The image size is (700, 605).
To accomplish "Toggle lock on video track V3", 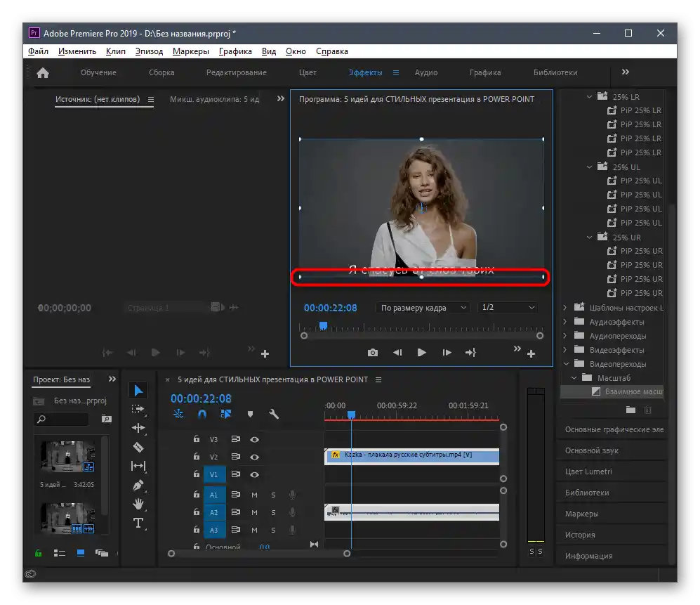I will click(x=197, y=439).
